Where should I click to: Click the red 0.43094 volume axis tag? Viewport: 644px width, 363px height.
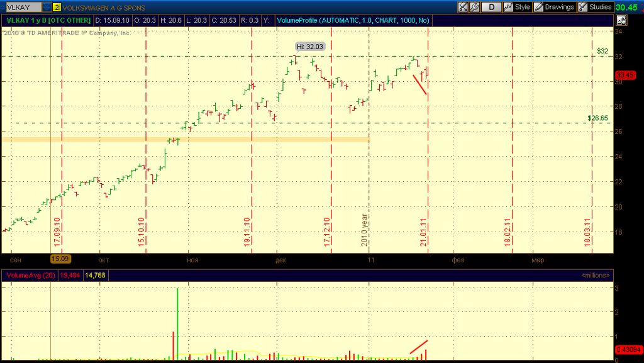[628, 350]
